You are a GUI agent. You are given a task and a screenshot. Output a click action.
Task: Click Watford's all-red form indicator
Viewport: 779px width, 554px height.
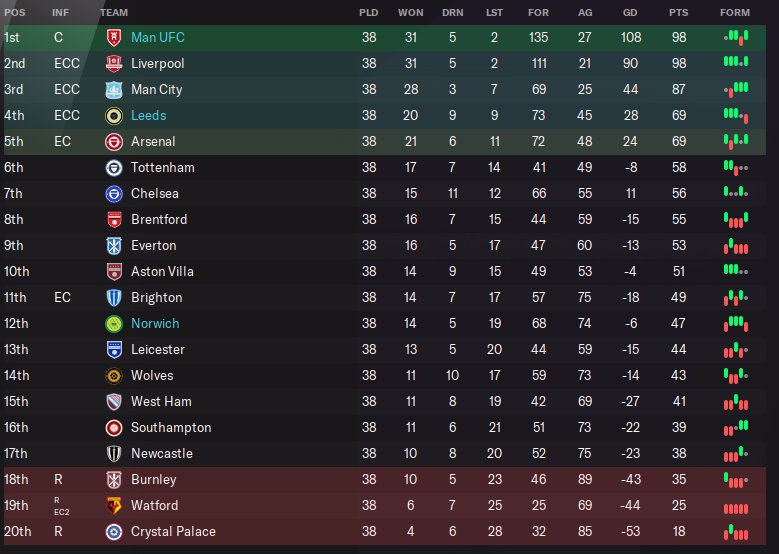tap(736, 508)
